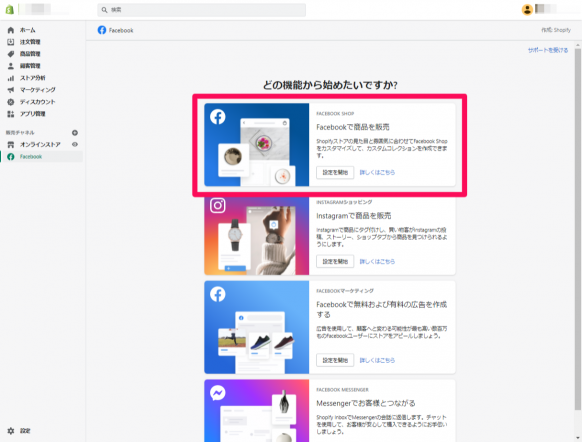Open the Products tag icon
582x442 pixels.
pyautogui.click(x=11, y=54)
